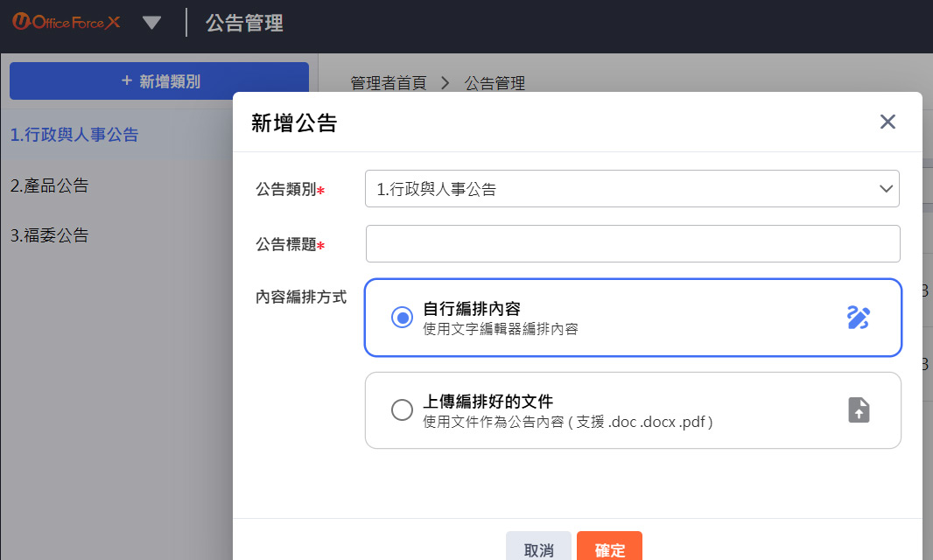Click the 公告標題 input field
The image size is (933, 560).
633,243
